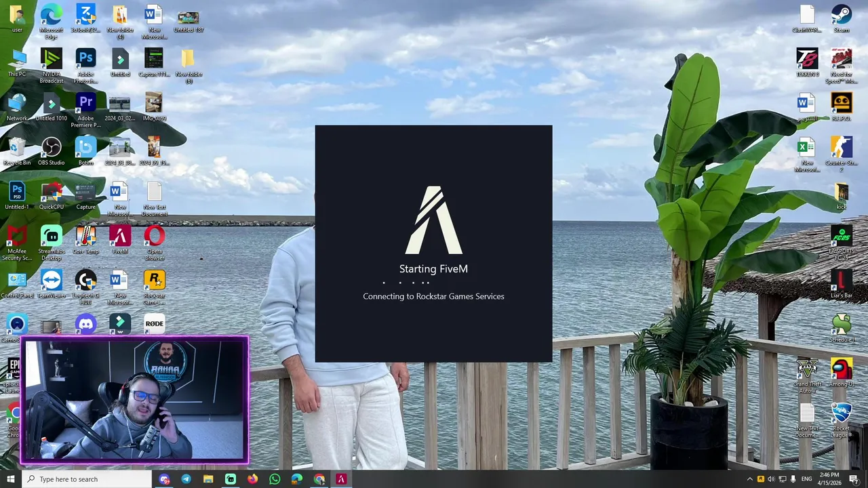Select the McAfee Security desktop icon
The width and height of the screenshot is (868, 488).
click(x=17, y=244)
